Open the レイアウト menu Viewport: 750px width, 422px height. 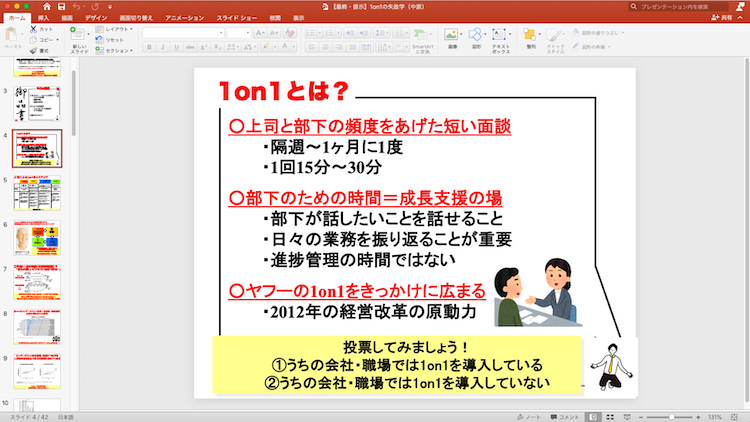[114, 29]
